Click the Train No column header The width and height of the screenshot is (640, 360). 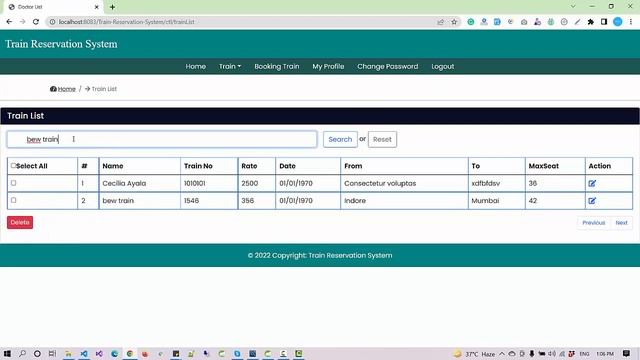tap(209, 166)
